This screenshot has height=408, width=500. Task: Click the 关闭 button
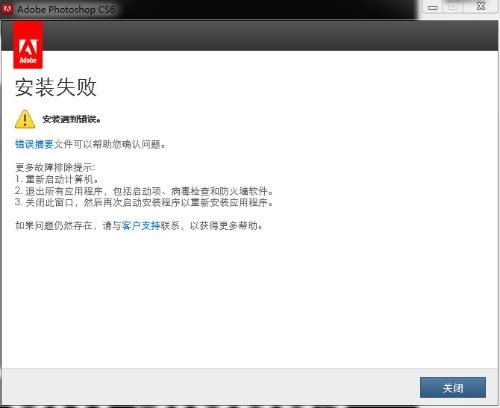click(x=453, y=387)
